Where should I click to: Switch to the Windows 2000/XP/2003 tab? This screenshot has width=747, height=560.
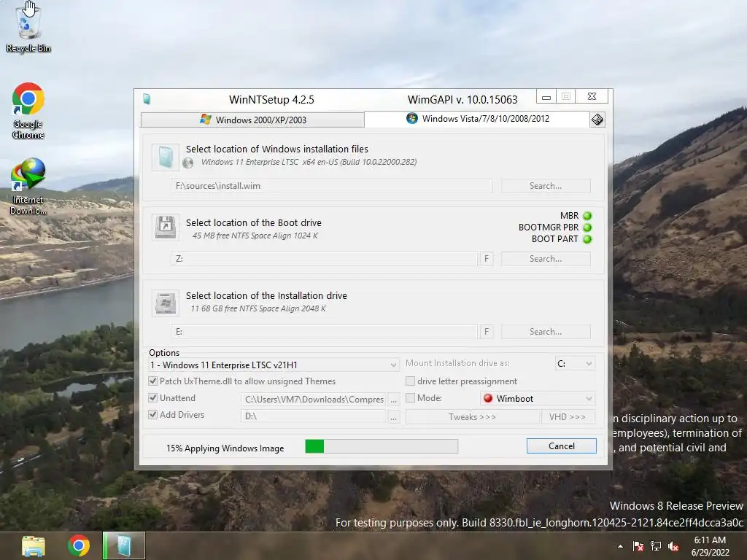[252, 120]
